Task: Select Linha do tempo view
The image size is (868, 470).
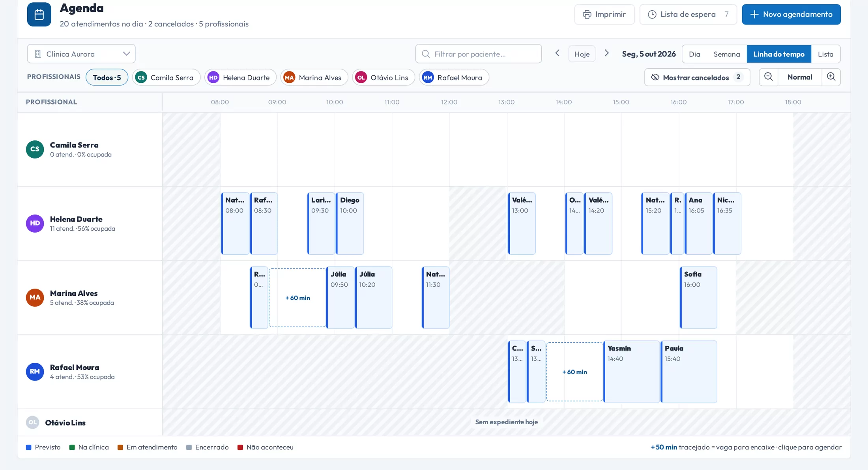Action: click(779, 54)
